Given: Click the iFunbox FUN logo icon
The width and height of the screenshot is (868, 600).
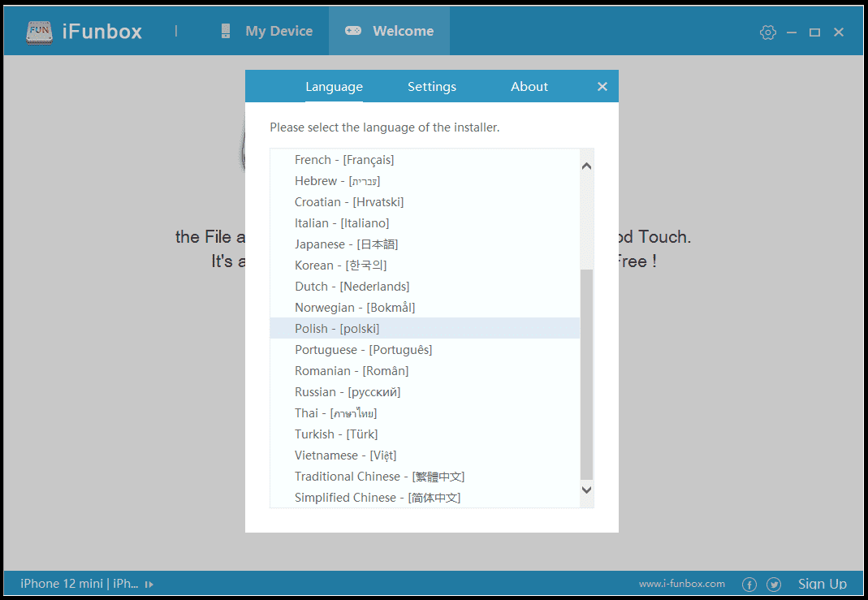Looking at the screenshot, I should (39, 32).
